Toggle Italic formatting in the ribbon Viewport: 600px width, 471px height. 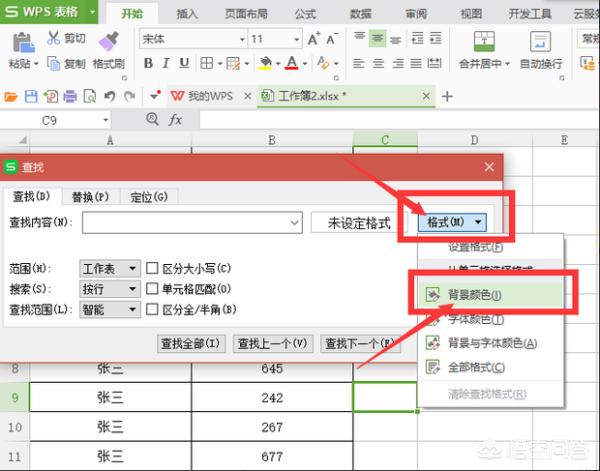click(x=166, y=64)
